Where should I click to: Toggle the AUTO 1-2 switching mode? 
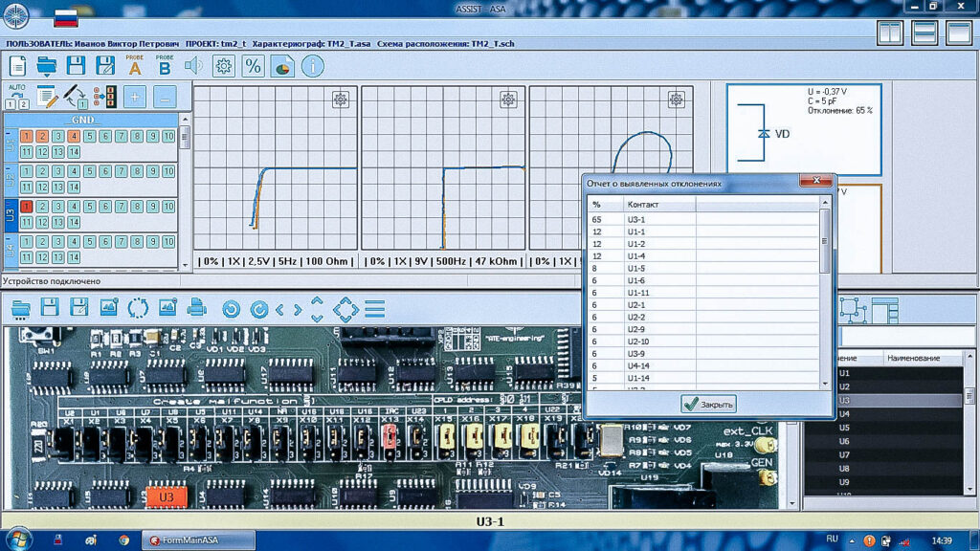[17, 97]
